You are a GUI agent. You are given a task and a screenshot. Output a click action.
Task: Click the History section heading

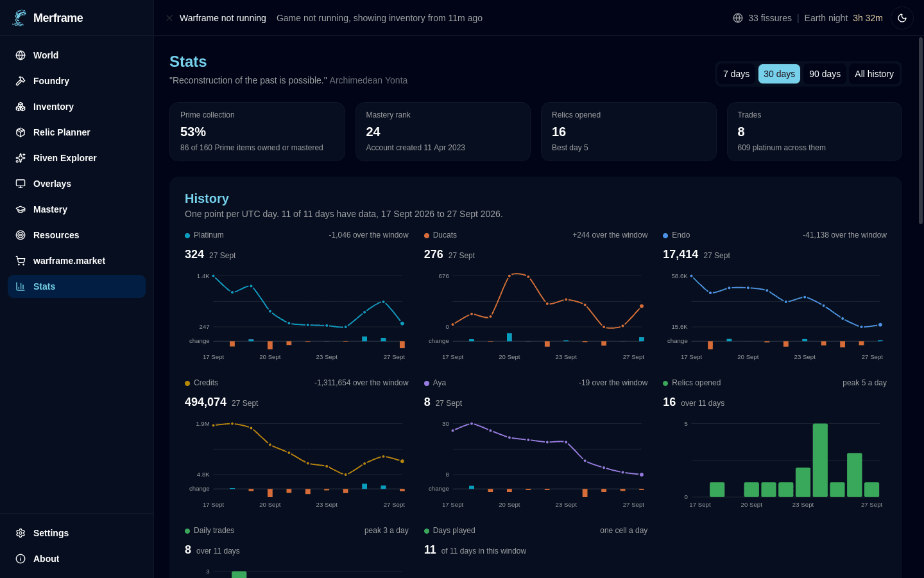point(207,198)
